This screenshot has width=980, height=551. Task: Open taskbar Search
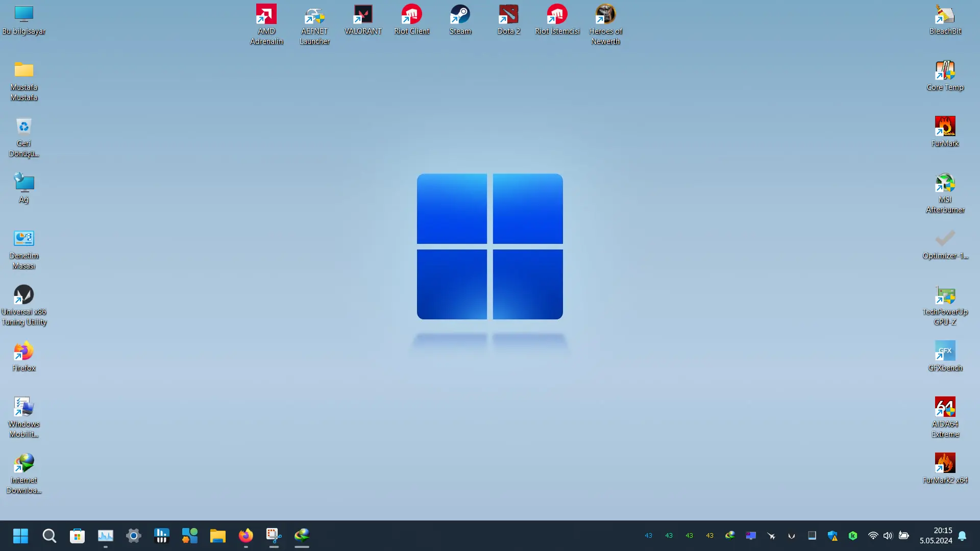click(x=49, y=536)
